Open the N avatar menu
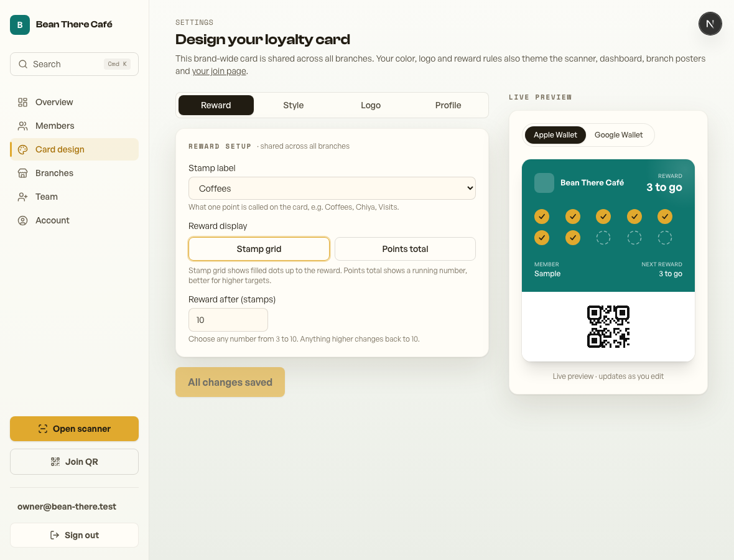This screenshot has height=560, width=734. (710, 24)
